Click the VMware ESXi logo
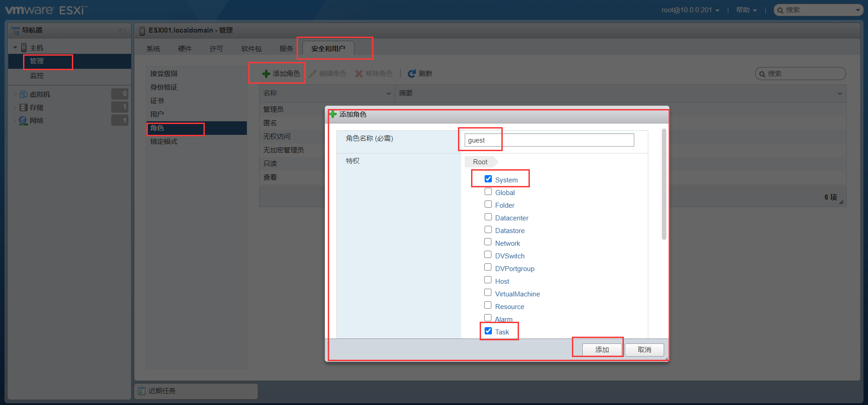This screenshot has height=405, width=868. coord(46,10)
